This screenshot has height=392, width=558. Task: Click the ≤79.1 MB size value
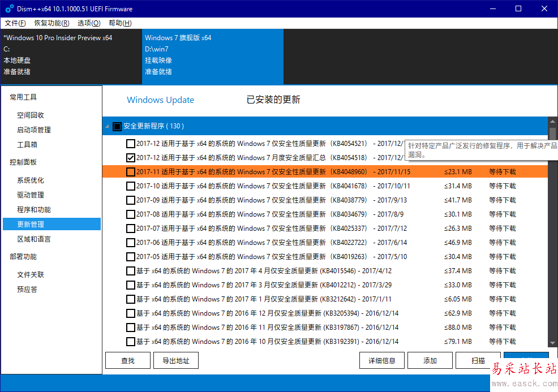pyautogui.click(x=458, y=342)
